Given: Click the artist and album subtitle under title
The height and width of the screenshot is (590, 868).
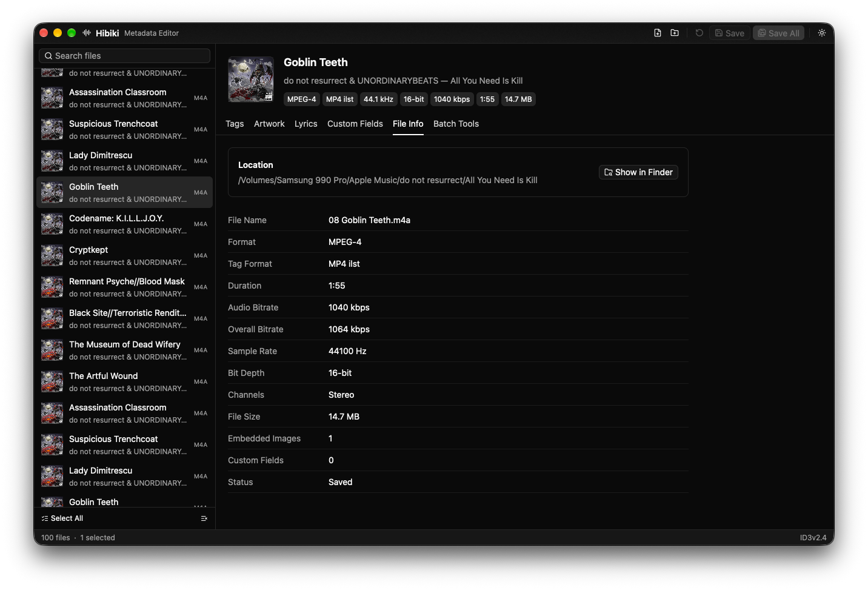Looking at the screenshot, I should pos(403,81).
